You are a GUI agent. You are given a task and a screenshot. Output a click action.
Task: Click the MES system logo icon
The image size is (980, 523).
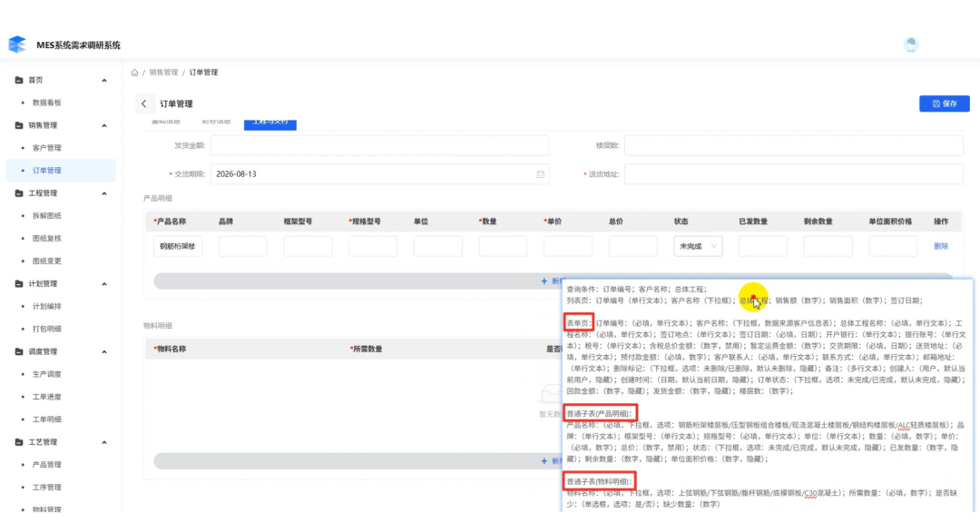(17, 44)
